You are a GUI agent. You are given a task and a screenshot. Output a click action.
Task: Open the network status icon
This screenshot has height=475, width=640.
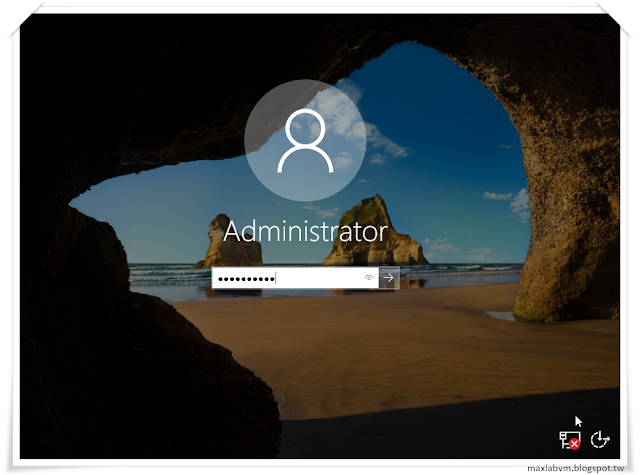570,440
